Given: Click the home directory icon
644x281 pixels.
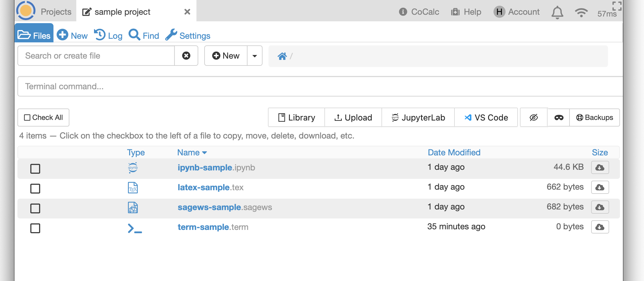Looking at the screenshot, I should click(282, 56).
